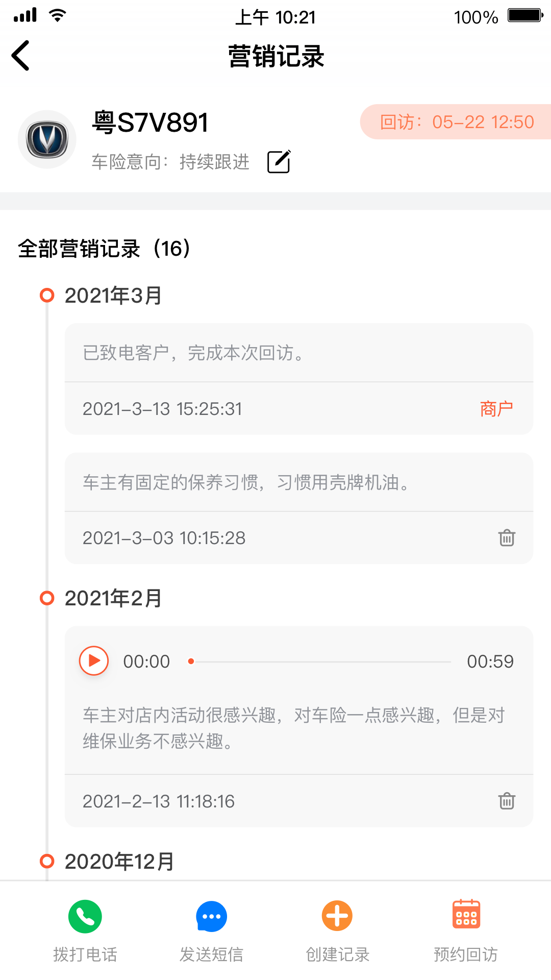Tap the 商户 label on the first record

pyautogui.click(x=496, y=409)
